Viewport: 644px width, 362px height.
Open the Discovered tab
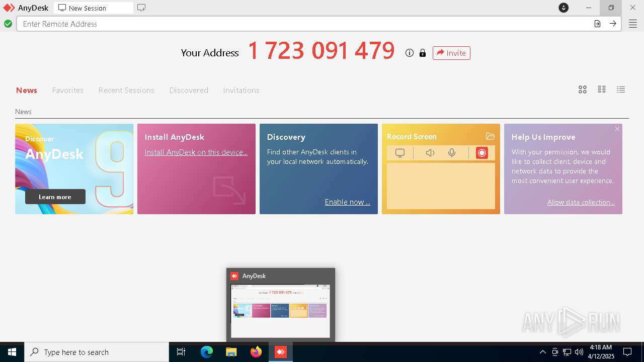click(189, 90)
